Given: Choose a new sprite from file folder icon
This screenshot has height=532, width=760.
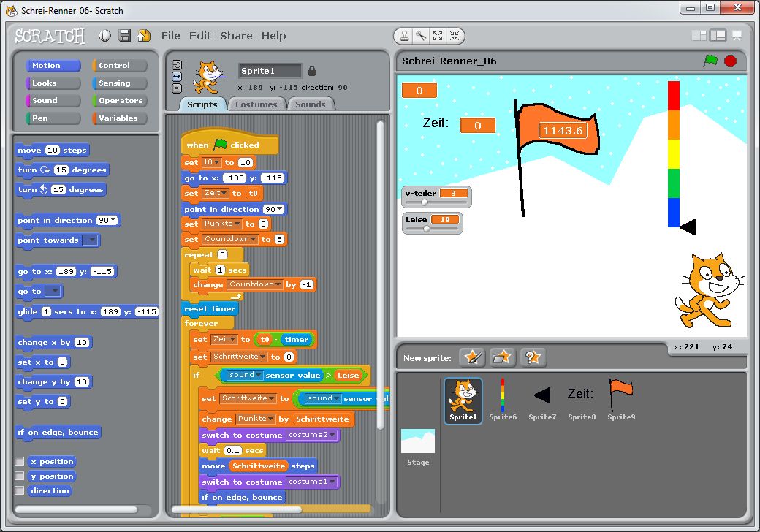Looking at the screenshot, I should tap(502, 357).
